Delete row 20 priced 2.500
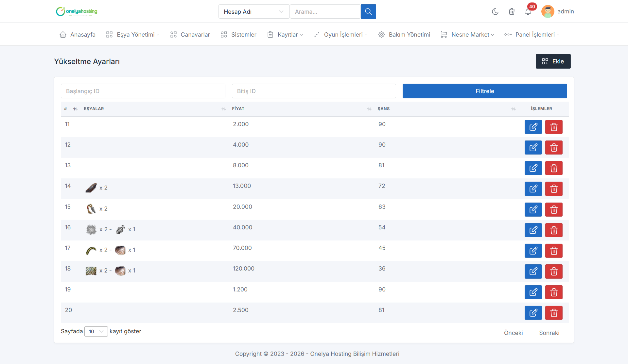The height and width of the screenshot is (364, 628). point(554,313)
